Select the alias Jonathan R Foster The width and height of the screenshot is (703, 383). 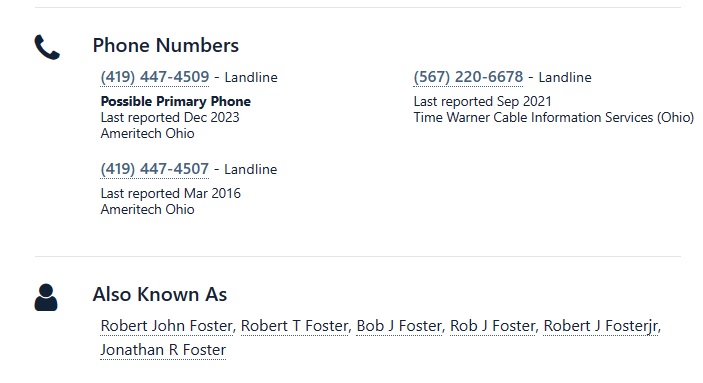click(163, 350)
